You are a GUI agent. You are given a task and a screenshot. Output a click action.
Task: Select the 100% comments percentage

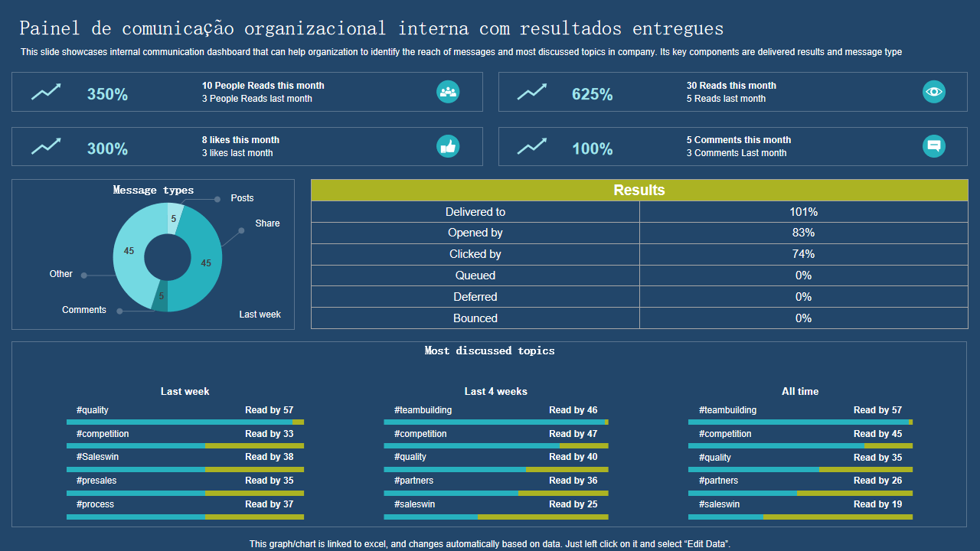tap(593, 148)
